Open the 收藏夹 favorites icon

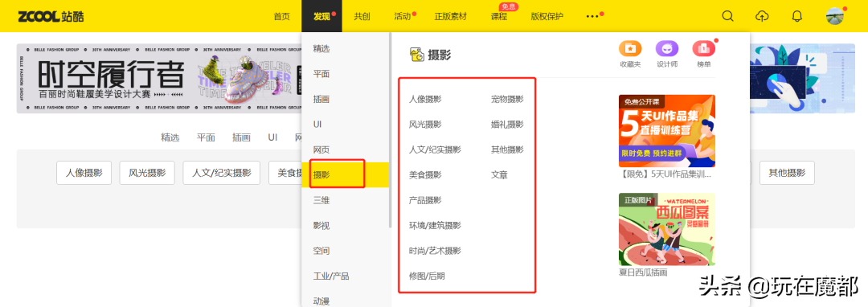pos(630,49)
